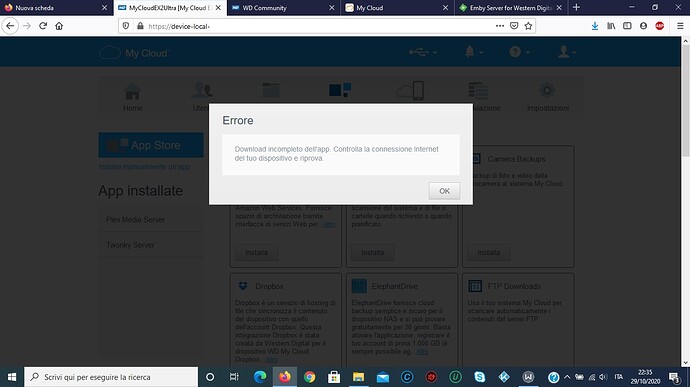This screenshot has width=690, height=387.
Task: Save the page to Pocket
Action: pos(514,26)
